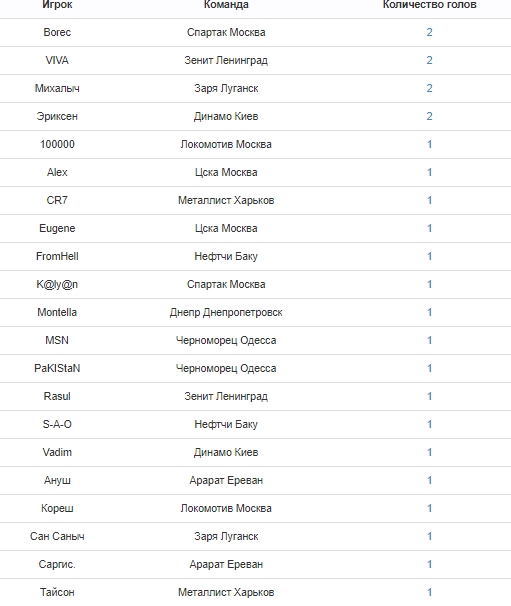Open Montella's goal count link

429,312
